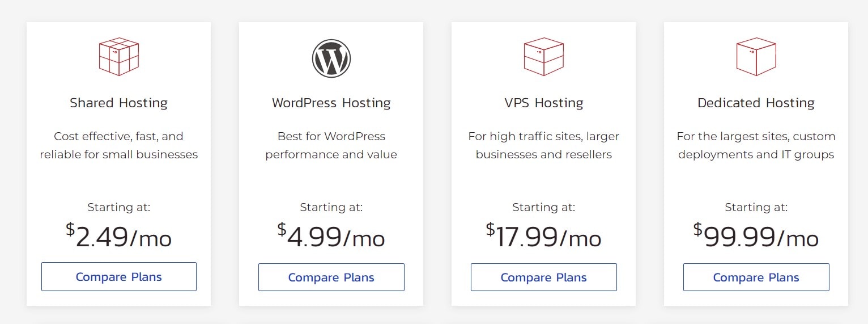Viewport: 868px width, 324px height.
Task: Select the WordPress Hosting heading
Action: click(x=331, y=103)
